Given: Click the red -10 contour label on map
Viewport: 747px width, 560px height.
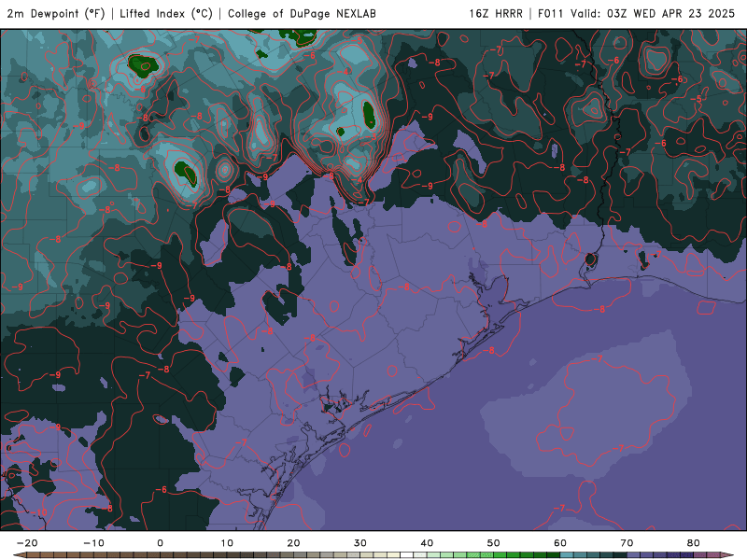Looking at the screenshot, I should pyautogui.click(x=40, y=512).
